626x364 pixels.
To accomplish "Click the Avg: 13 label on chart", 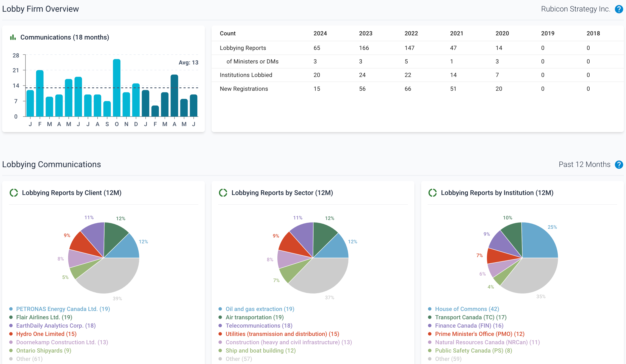I will click(188, 62).
